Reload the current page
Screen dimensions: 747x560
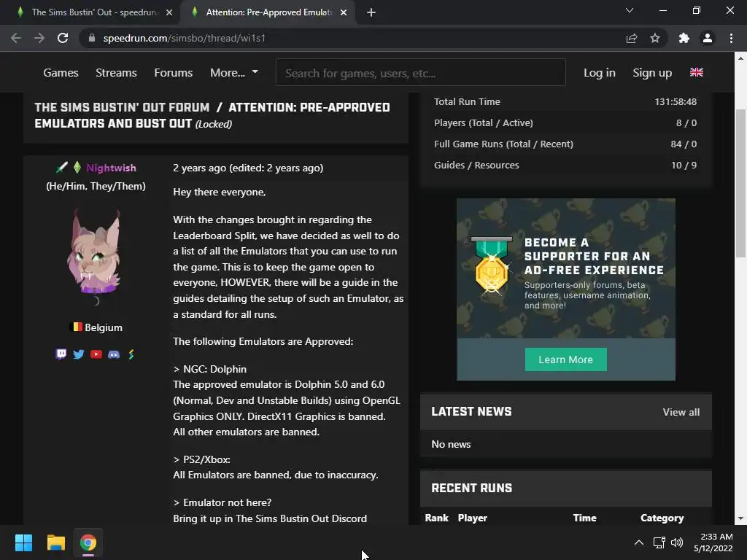63,38
